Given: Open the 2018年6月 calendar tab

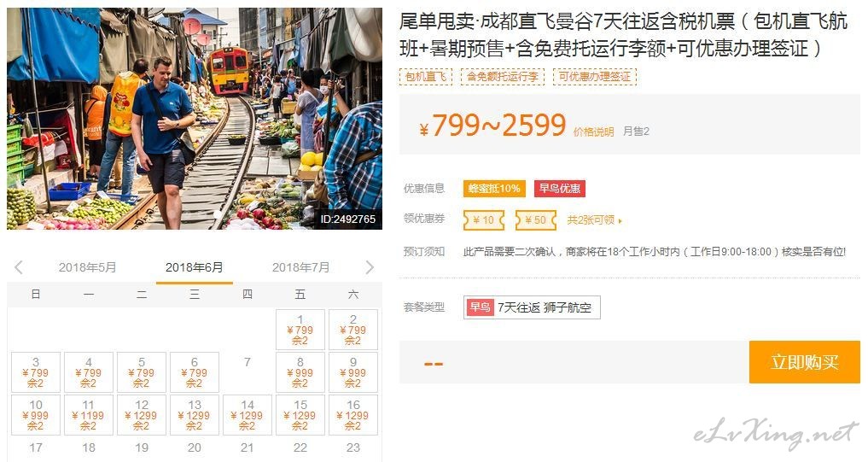Looking at the screenshot, I should pos(195,267).
